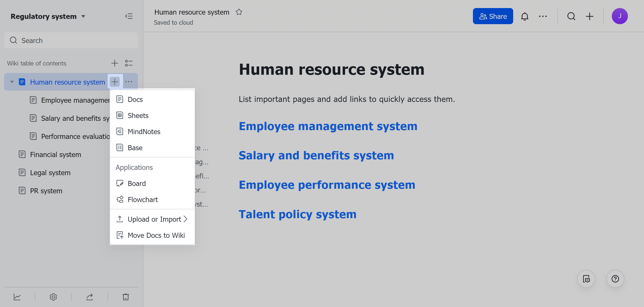This screenshot has width=644, height=307.
Task: Add new page in Wiki table of contents
Action: click(115, 63)
